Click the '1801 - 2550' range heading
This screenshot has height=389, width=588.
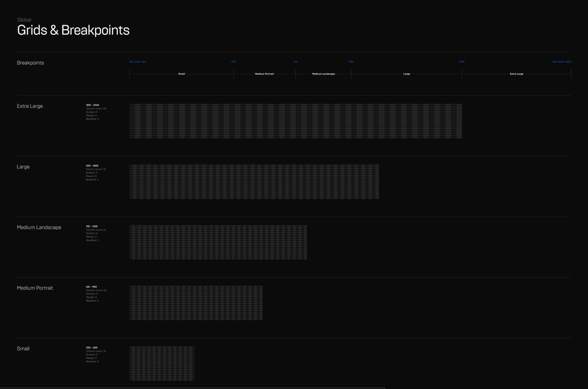click(93, 105)
